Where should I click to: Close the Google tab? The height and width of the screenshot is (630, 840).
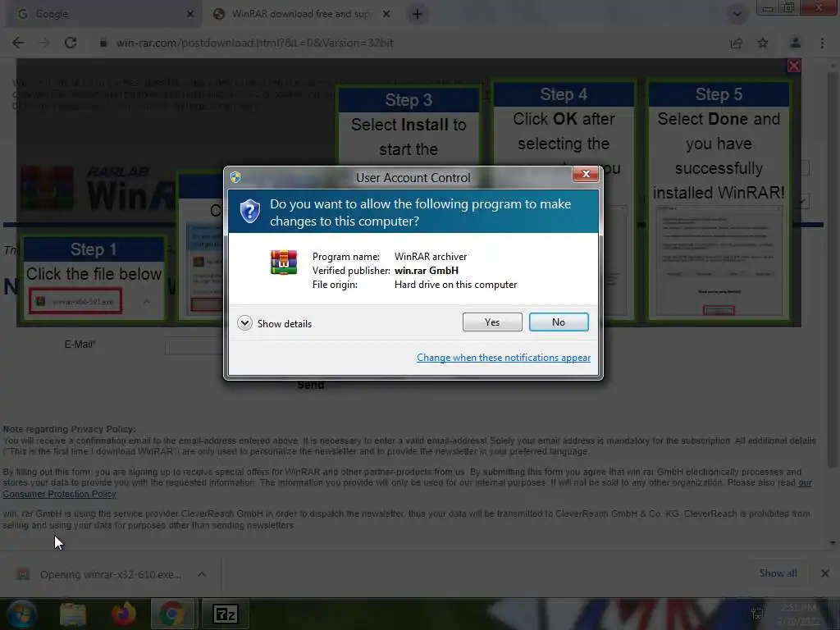coord(189,14)
